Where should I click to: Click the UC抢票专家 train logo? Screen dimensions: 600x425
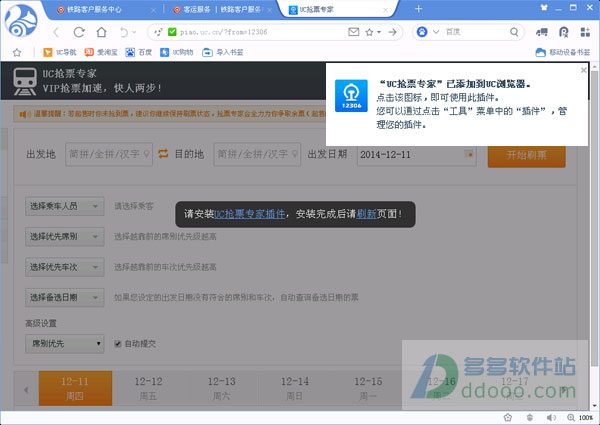(24, 81)
